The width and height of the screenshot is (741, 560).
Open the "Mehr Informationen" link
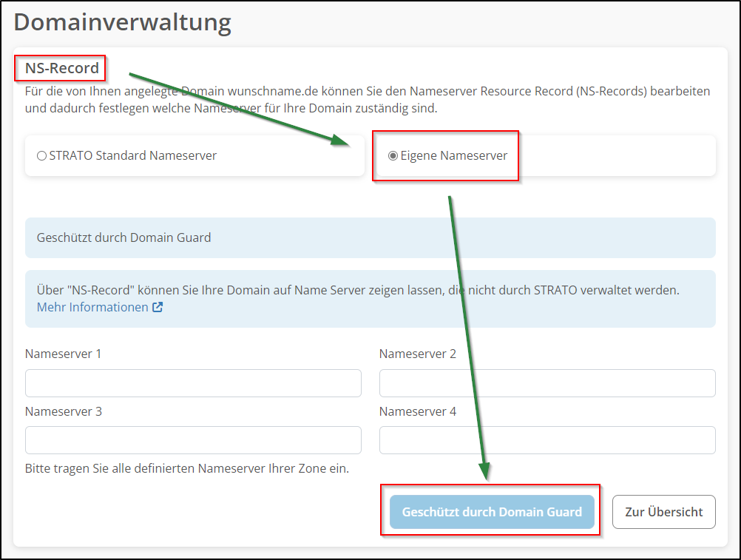point(93,306)
